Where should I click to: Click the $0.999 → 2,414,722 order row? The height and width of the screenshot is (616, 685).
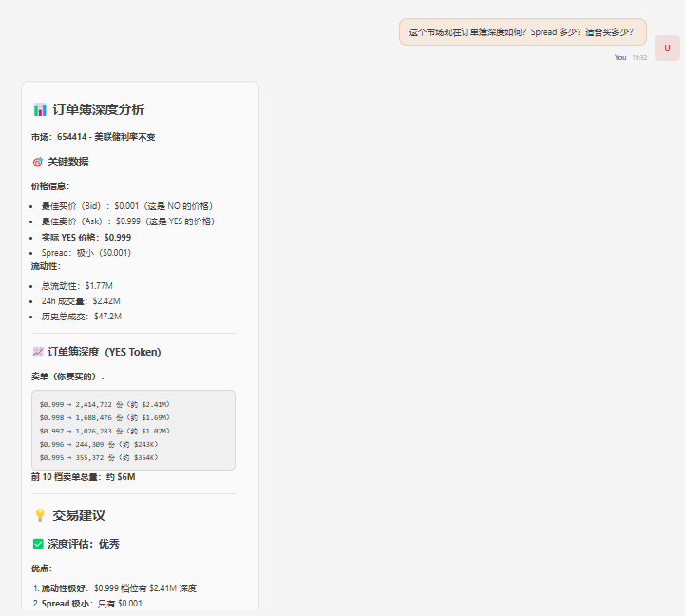[x=105, y=404]
